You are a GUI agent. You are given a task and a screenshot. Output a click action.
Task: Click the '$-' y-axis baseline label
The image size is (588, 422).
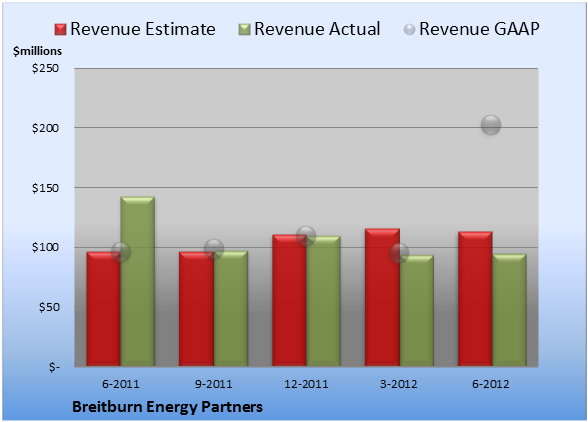pos(54,366)
